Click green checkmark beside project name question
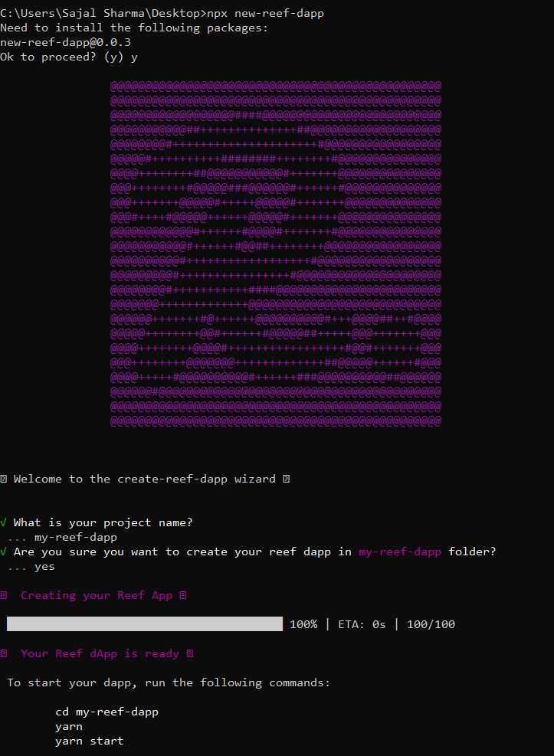The height and width of the screenshot is (756, 554). tap(3, 522)
